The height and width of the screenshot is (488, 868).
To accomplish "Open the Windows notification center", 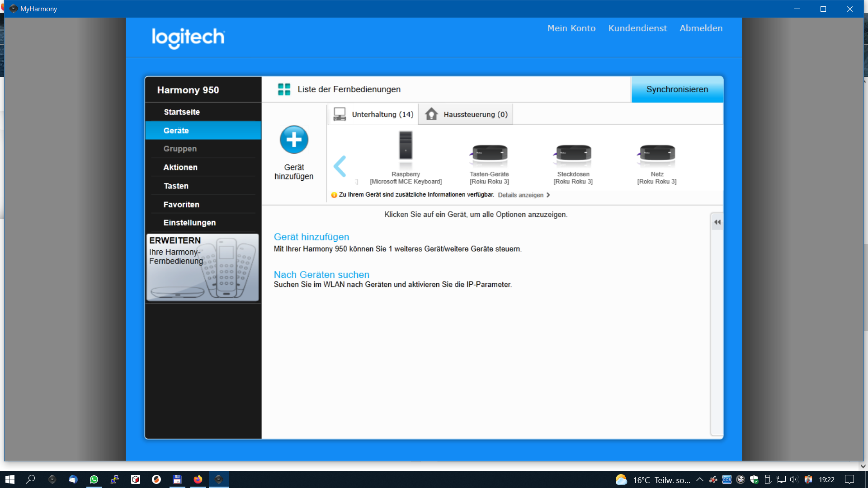I will tap(849, 480).
